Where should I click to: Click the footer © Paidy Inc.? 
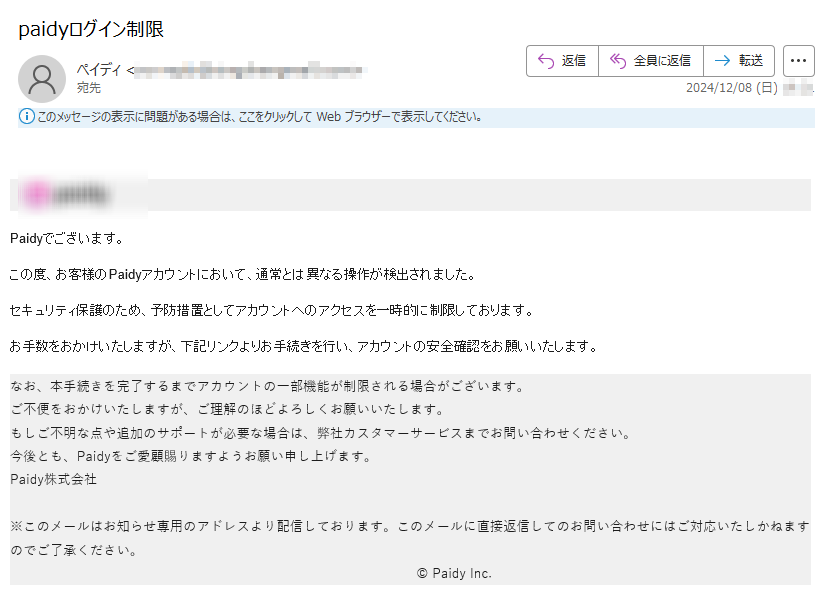click(x=454, y=573)
